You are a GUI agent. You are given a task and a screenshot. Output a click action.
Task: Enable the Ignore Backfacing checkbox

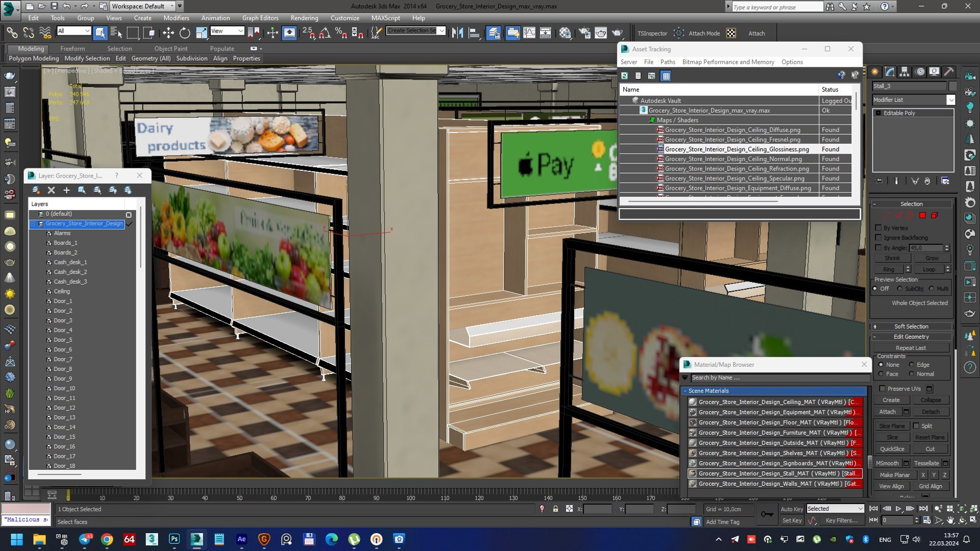(878, 238)
